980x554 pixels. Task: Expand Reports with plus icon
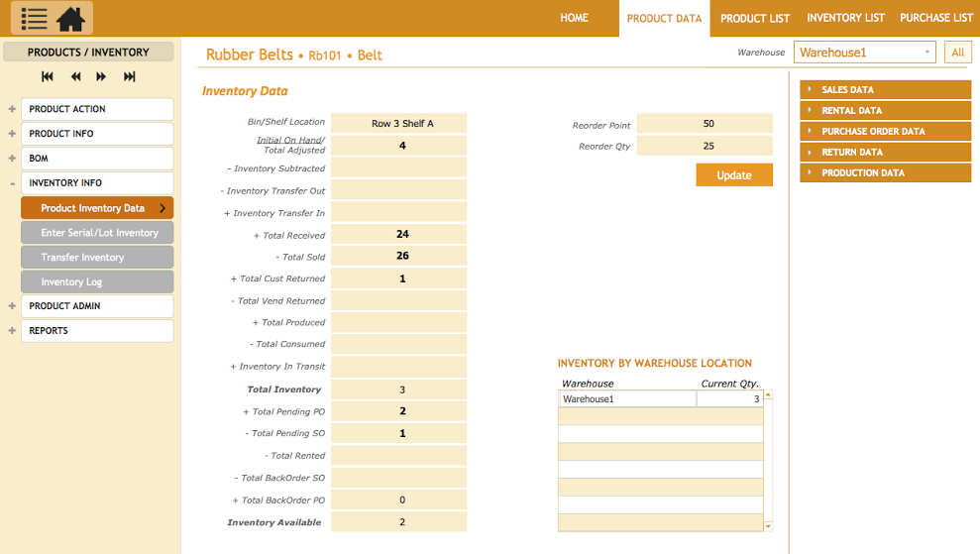point(12,330)
